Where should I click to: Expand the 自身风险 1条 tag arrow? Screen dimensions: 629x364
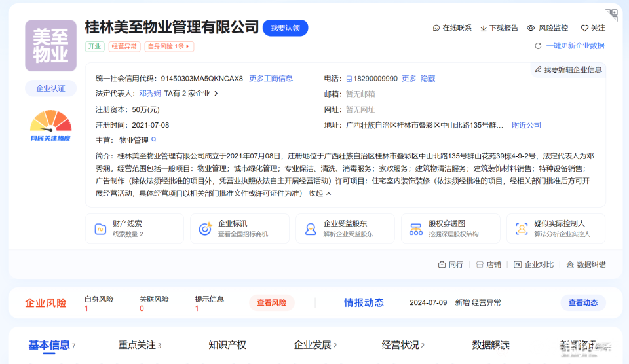[x=187, y=46]
